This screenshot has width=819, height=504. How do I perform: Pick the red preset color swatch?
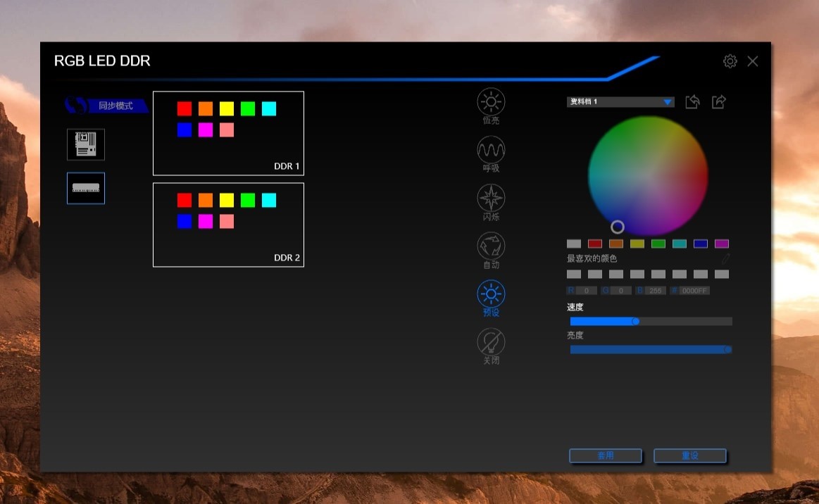pyautogui.click(x=595, y=244)
